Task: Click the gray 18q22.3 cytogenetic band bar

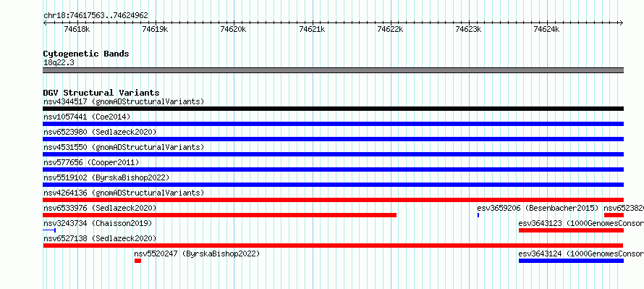Action: tap(333, 70)
